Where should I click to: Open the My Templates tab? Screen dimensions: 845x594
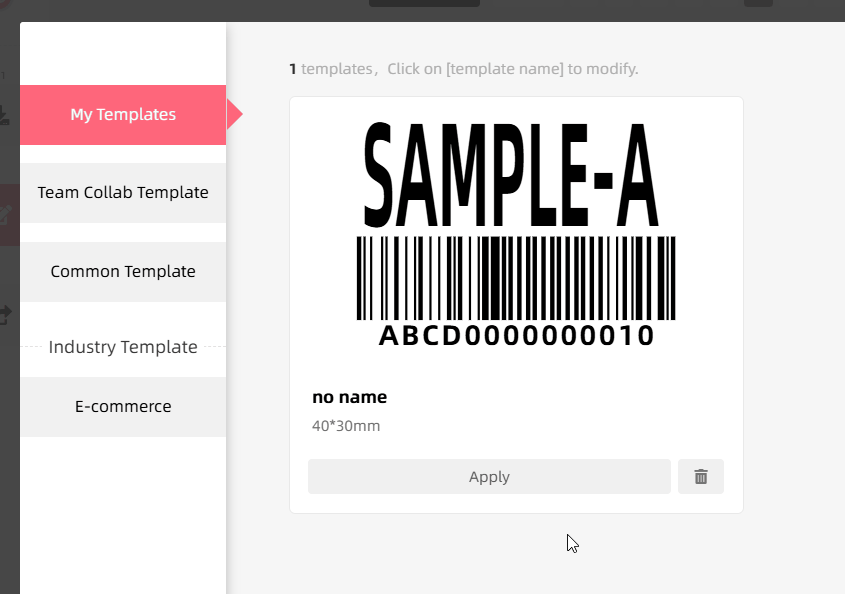(x=123, y=115)
